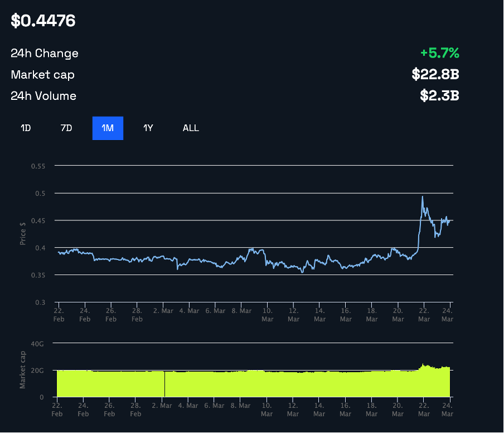504x433 pixels.
Task: Click the Price $ axis title
Action: (22, 234)
